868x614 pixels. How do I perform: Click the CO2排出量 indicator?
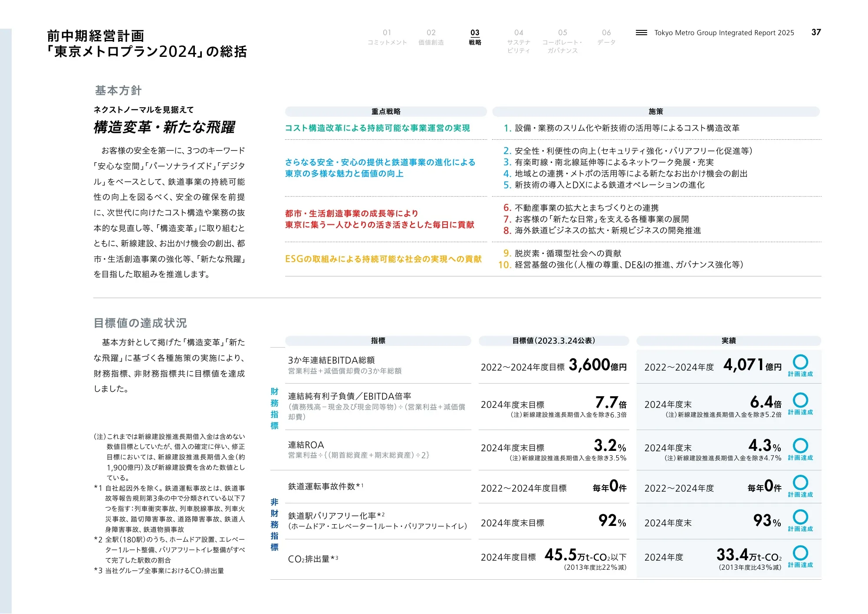point(313,559)
